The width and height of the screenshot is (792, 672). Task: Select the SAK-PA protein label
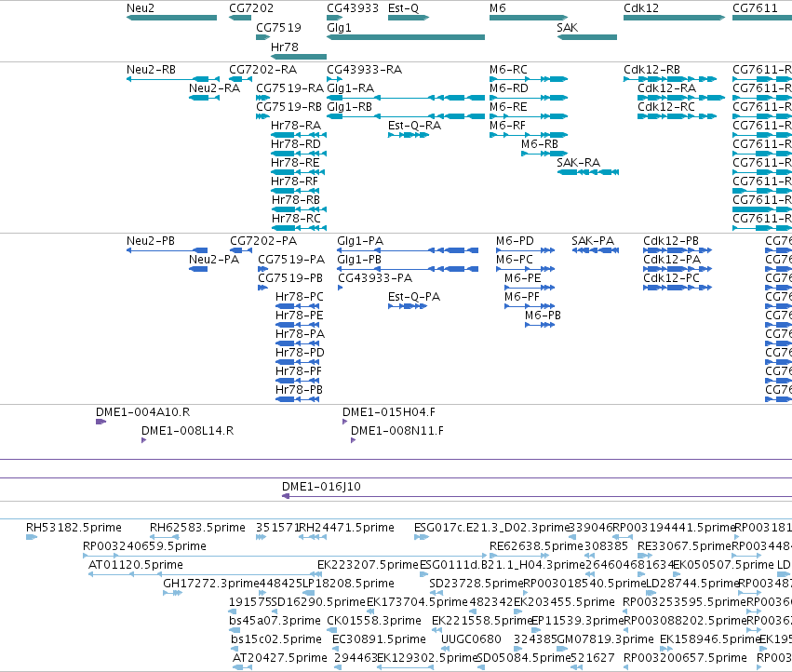pos(593,240)
